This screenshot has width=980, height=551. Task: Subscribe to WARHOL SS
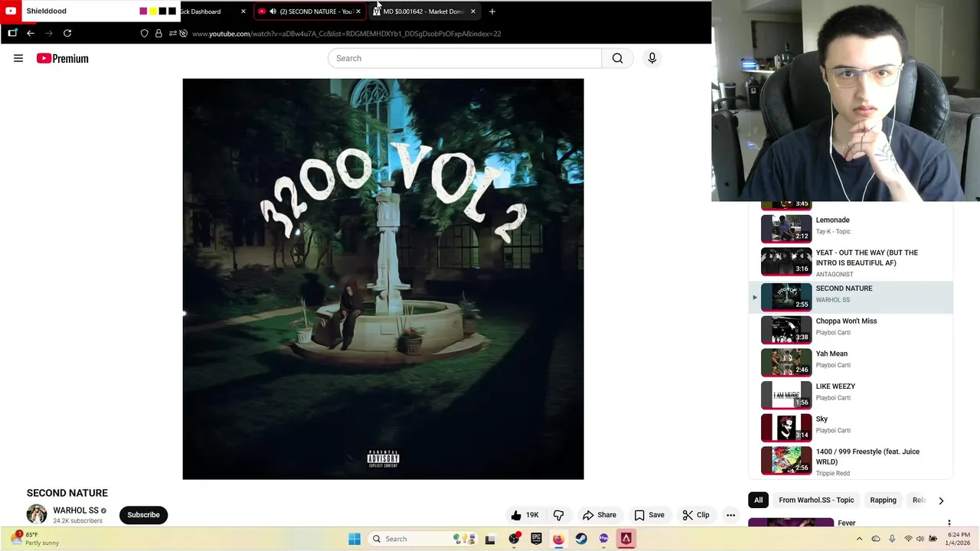pos(143,515)
